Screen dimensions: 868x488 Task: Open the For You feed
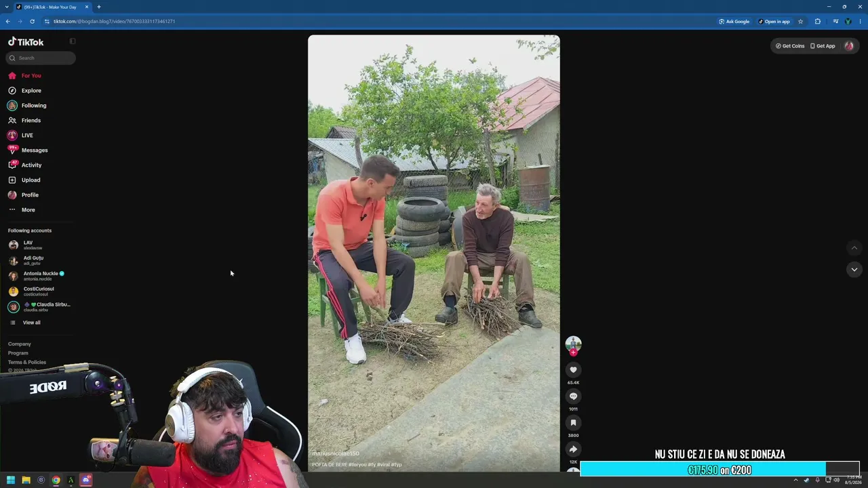click(31, 76)
